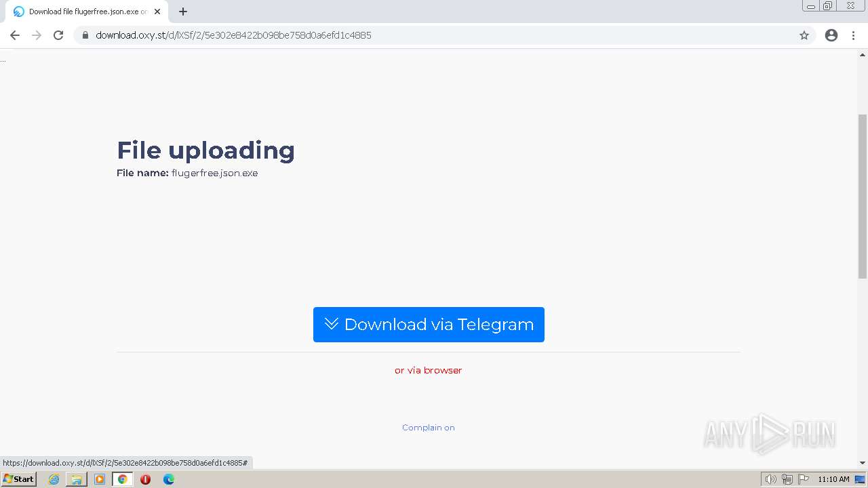Screen dimensions: 868x488
Task: Click the address bar URL
Action: pyautogui.click(x=233, y=35)
